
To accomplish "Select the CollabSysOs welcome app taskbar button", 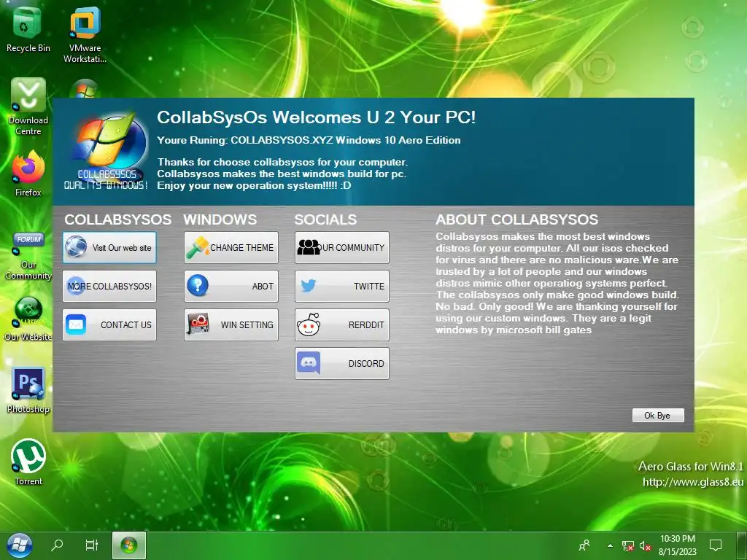I will click(128, 545).
